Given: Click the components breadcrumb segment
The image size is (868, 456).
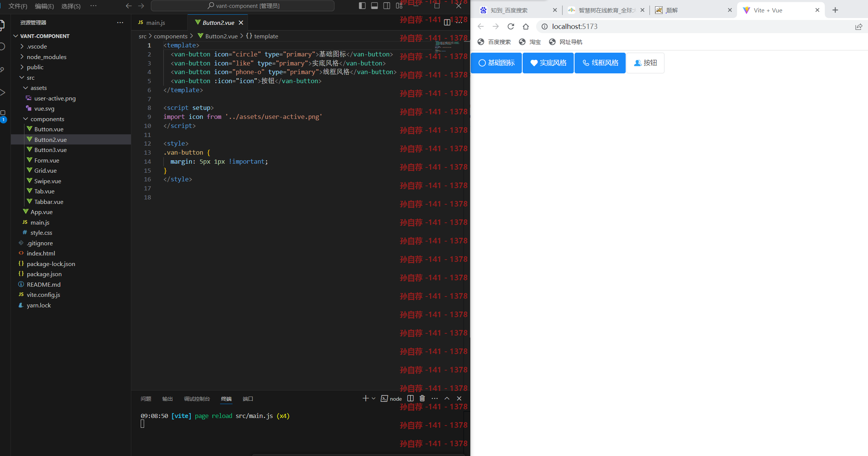Looking at the screenshot, I should tap(170, 36).
